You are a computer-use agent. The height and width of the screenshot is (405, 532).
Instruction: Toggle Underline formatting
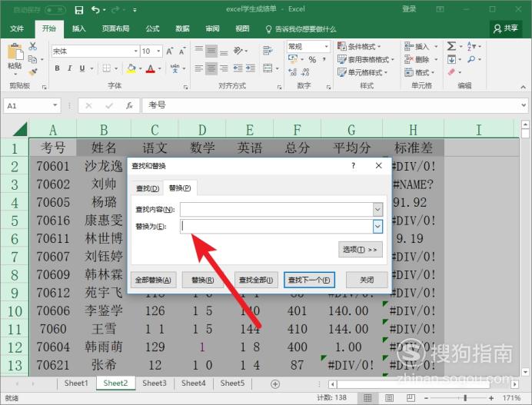tap(82, 68)
